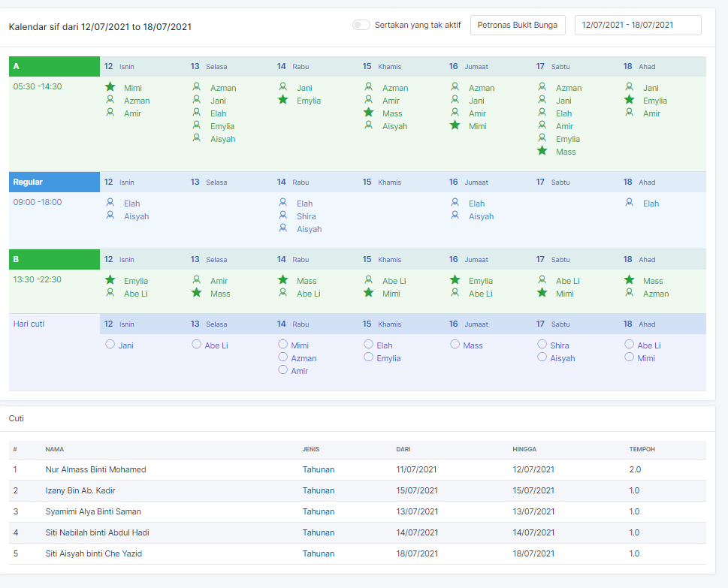Screen dimensions: 728x588
Task: Click the star icon beside Mass on Khamis shift A
Action: (369, 113)
